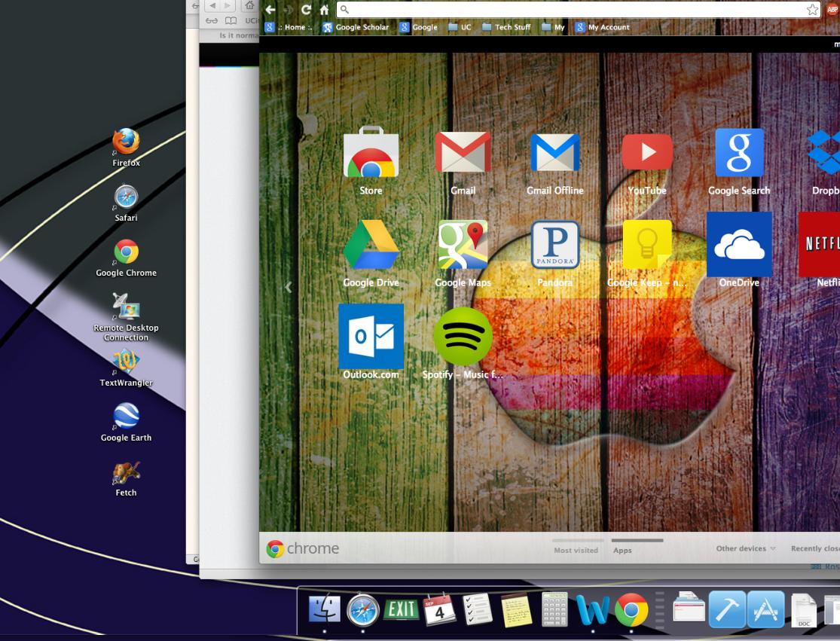The height and width of the screenshot is (641, 840).
Task: Open Calendar from the Dock
Action: point(440,609)
